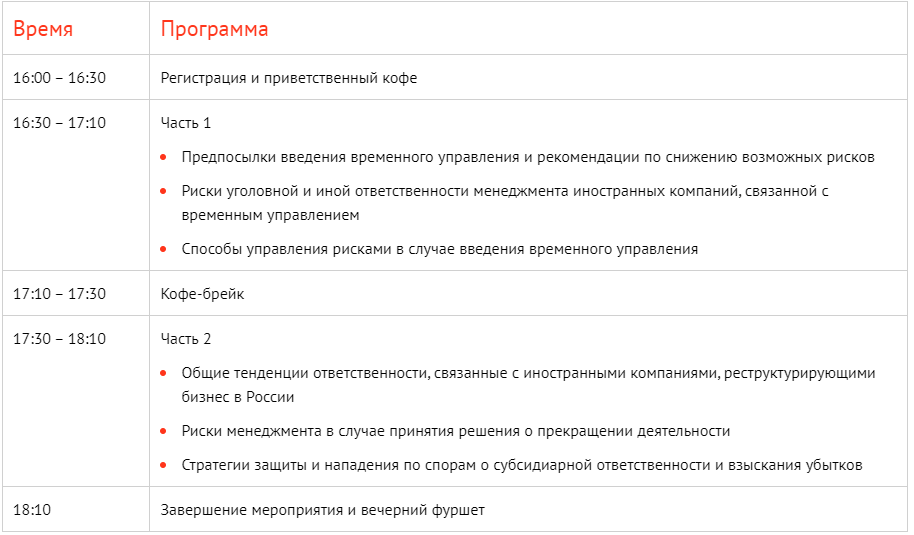Click the "Предпосылки введения временного управления" item
This screenshot has width=914, height=535.
(x=528, y=157)
